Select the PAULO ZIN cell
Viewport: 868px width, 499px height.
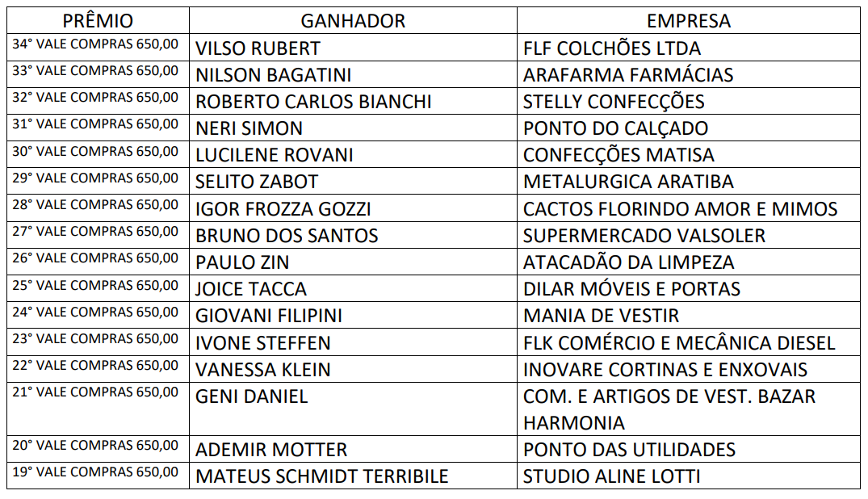(353, 262)
